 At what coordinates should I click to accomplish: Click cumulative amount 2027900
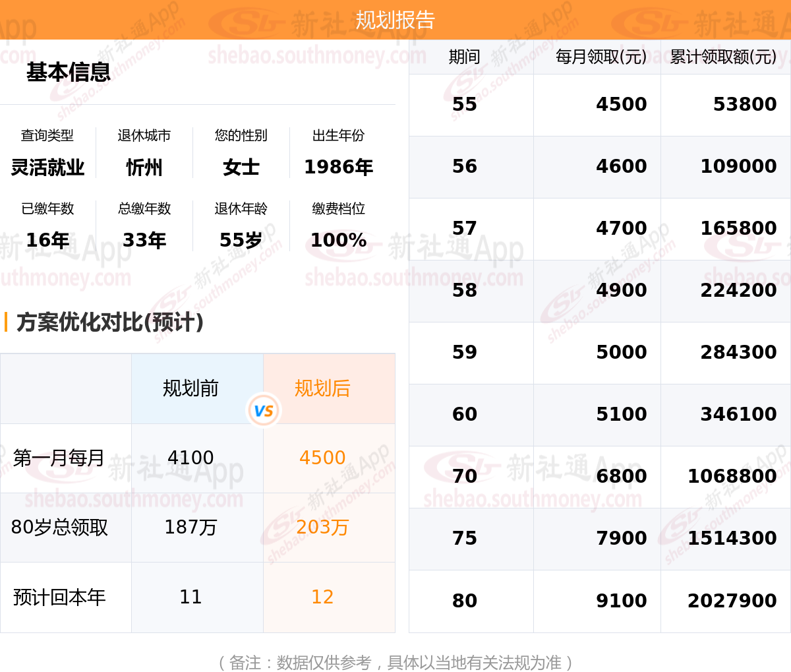(732, 601)
